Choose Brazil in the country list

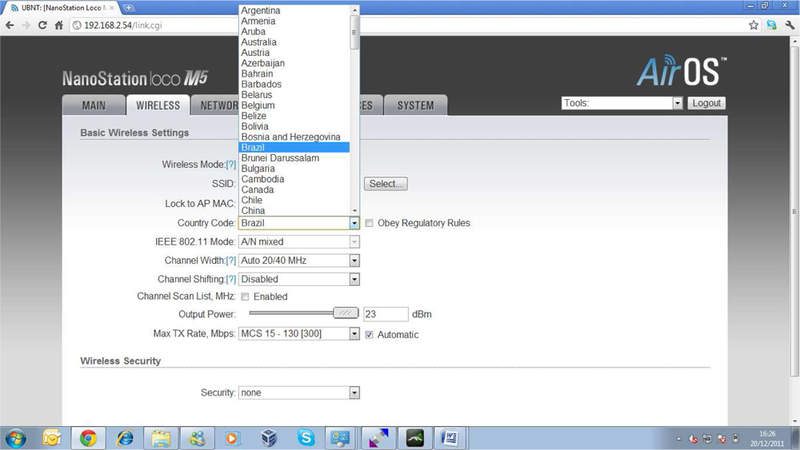[294, 147]
